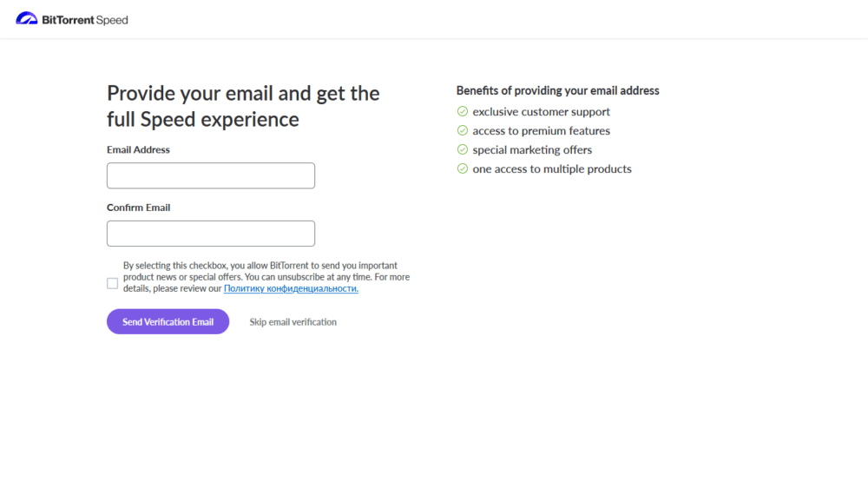Choose Skip email verification

pyautogui.click(x=293, y=322)
